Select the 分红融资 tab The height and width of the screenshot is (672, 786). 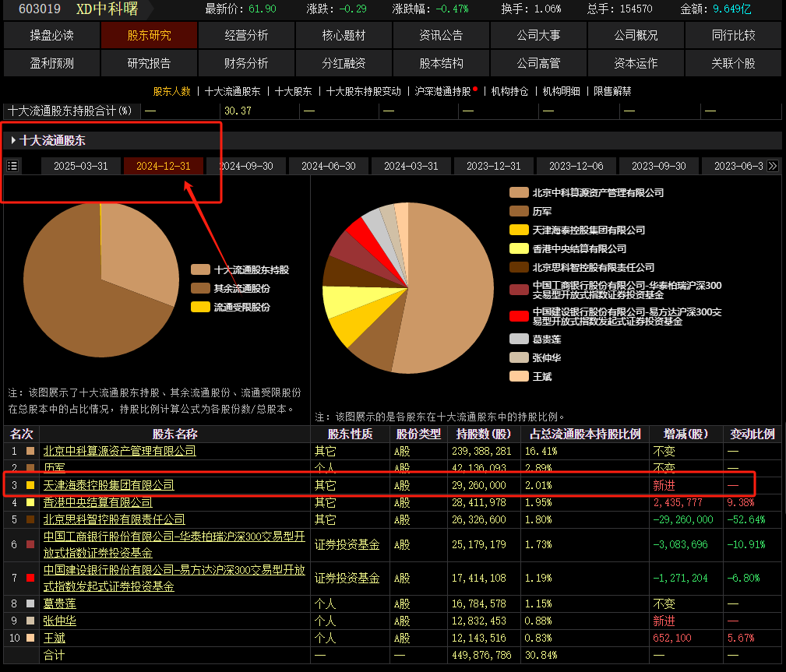click(344, 64)
